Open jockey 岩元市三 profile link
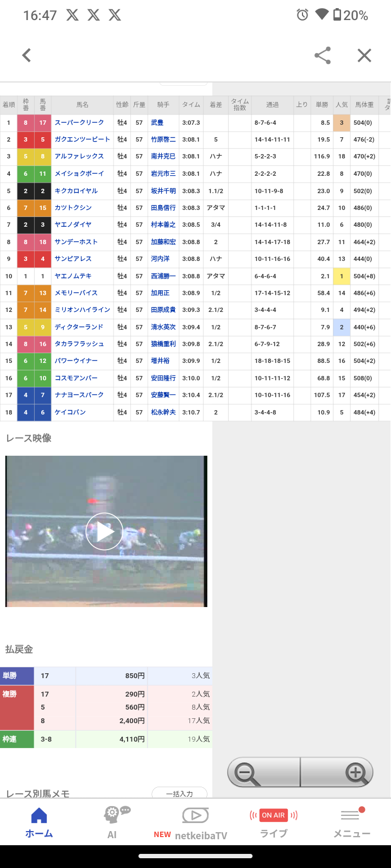391x868 pixels. (163, 174)
